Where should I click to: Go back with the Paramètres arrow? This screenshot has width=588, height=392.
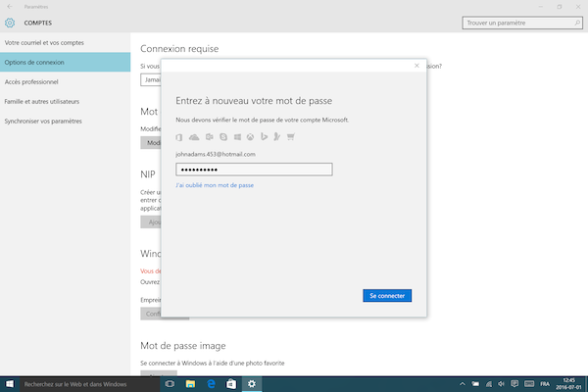tap(10, 7)
